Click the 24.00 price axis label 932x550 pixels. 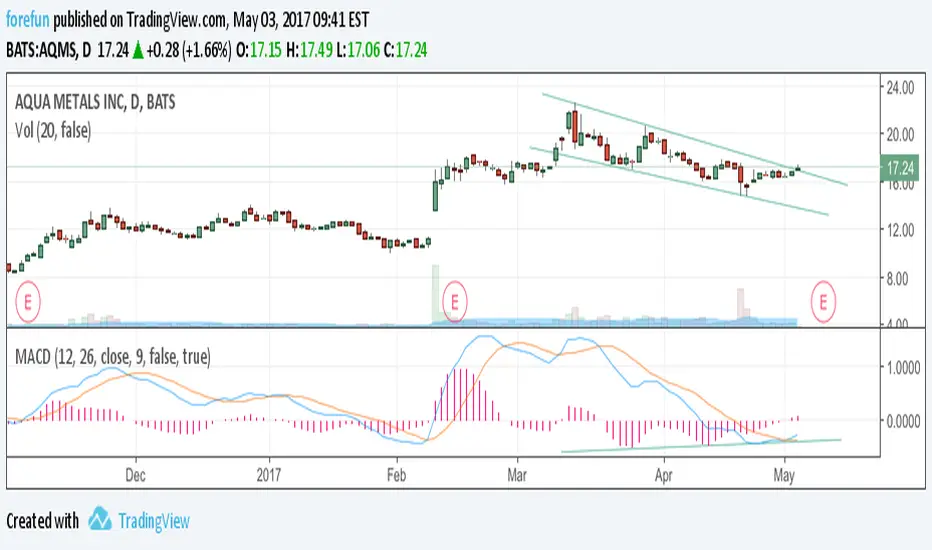900,88
